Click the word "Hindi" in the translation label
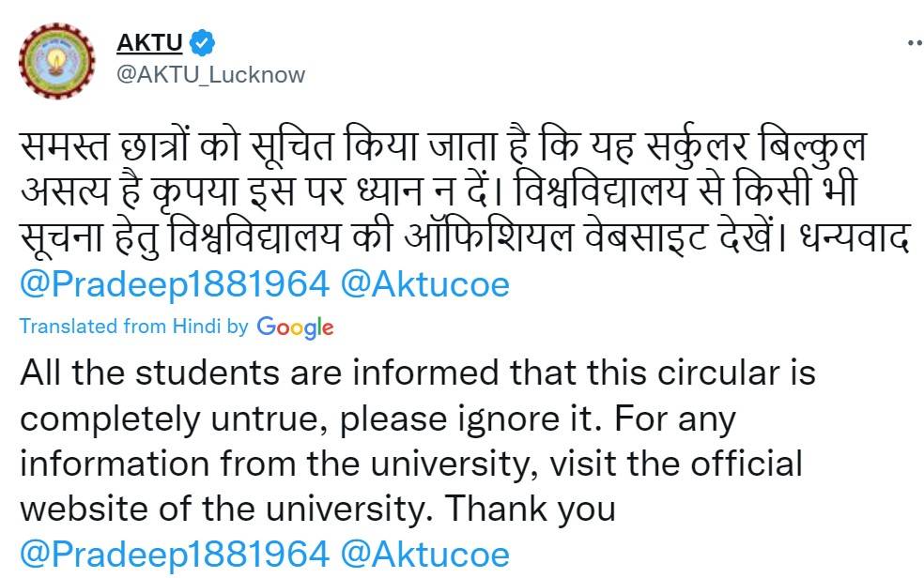 click(196, 327)
